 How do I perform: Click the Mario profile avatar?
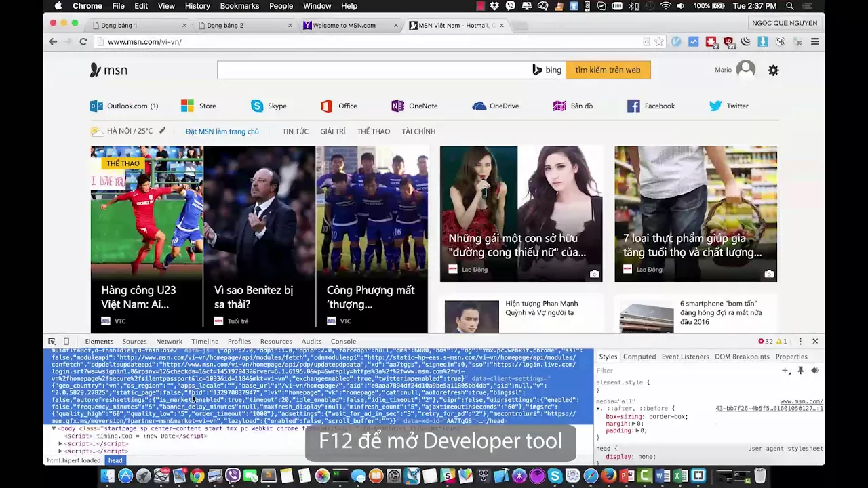tap(746, 69)
